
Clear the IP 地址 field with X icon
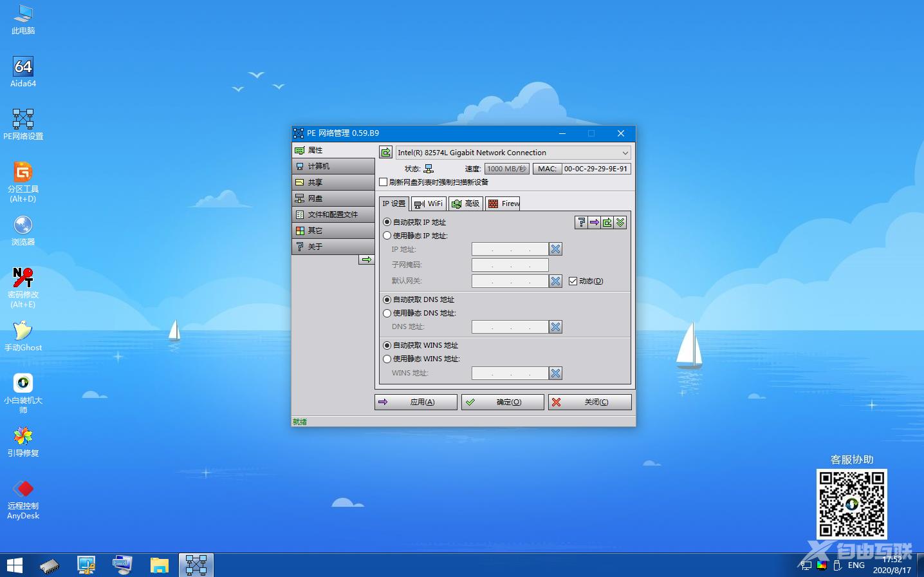556,249
